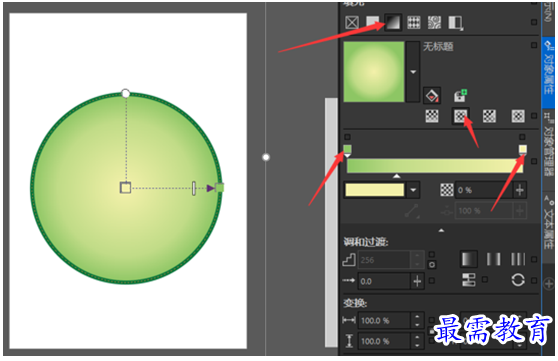Screen dimensions: 558x361
Task: Toggle the small square right of 无标题
Action: click(534, 45)
